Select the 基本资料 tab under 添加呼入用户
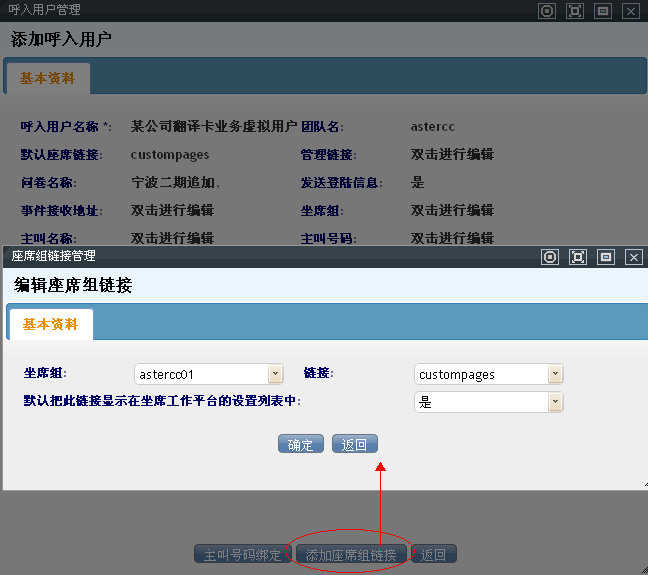Viewport: 648px width, 575px height. click(47, 78)
